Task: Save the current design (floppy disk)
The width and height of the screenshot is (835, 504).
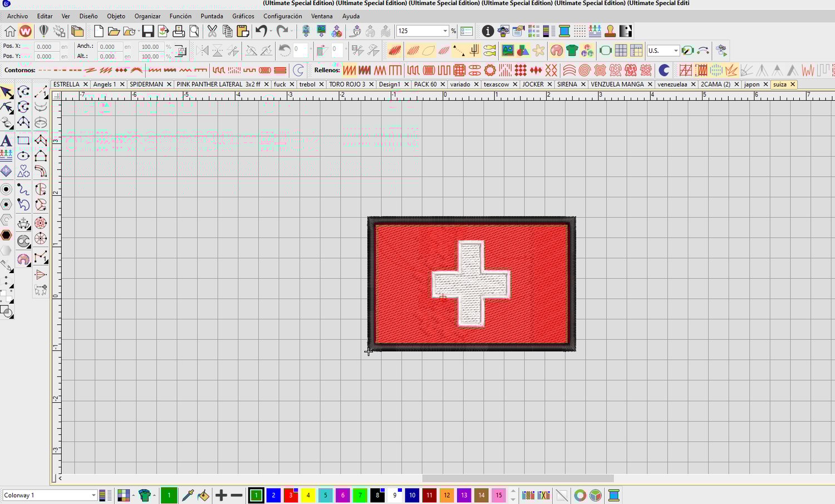Action: pos(148,31)
